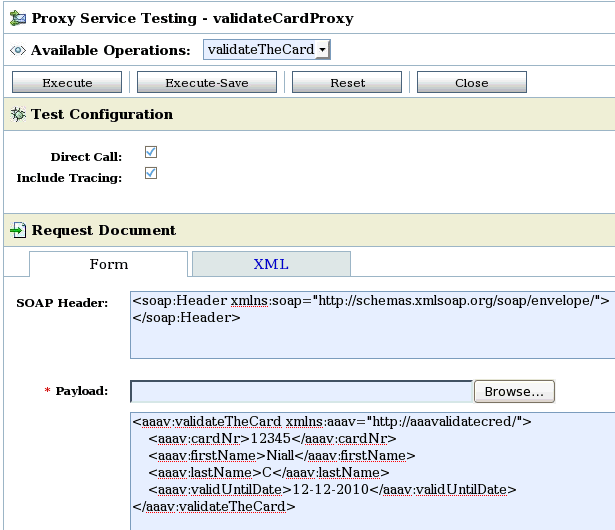Click the Direct Call label

tap(86, 157)
